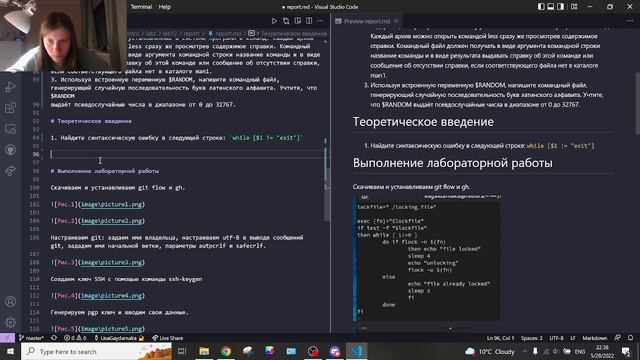The height and width of the screenshot is (360, 640).
Task: Change the UTF-8 file encoding
Action: pyautogui.click(x=556, y=338)
